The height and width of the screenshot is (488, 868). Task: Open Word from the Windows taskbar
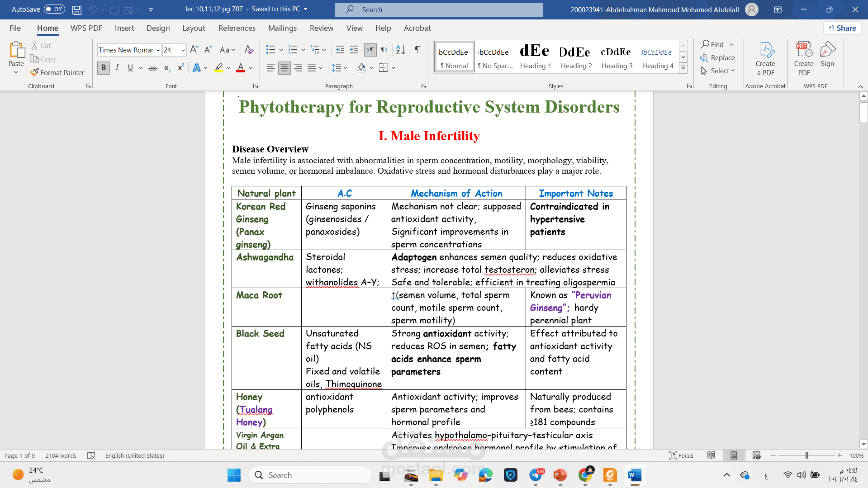click(x=635, y=475)
